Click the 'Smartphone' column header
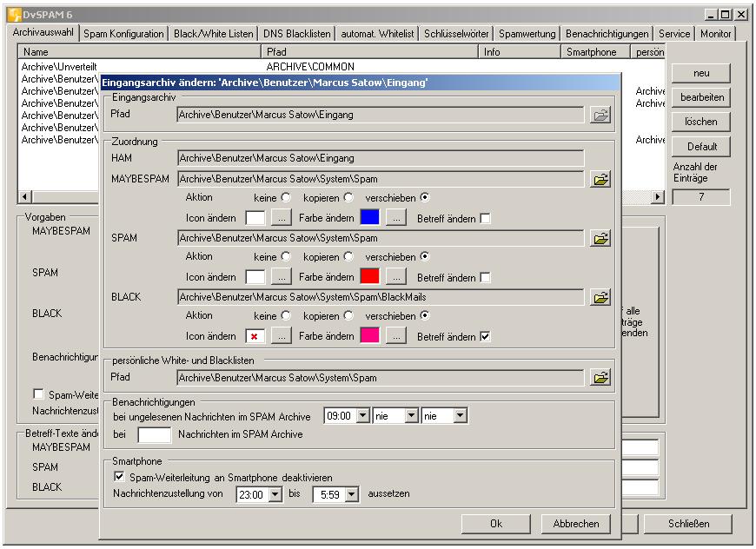The width and height of the screenshot is (756, 549). [x=595, y=51]
